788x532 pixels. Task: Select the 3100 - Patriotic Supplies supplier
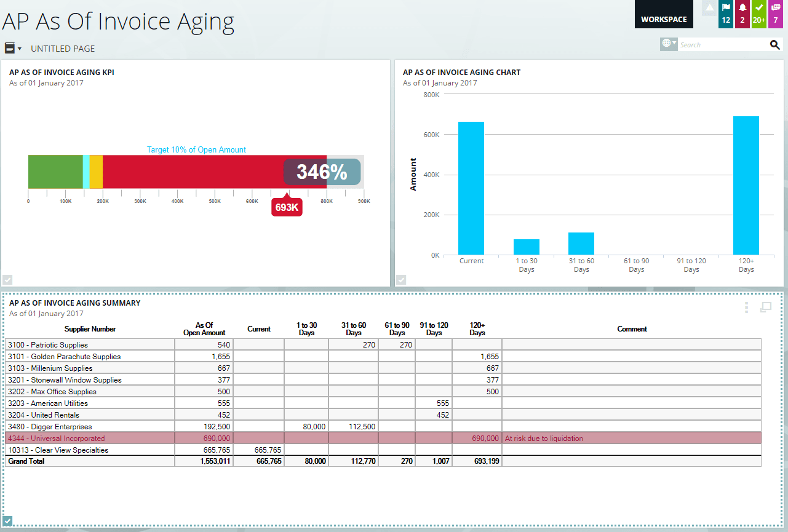(48, 345)
